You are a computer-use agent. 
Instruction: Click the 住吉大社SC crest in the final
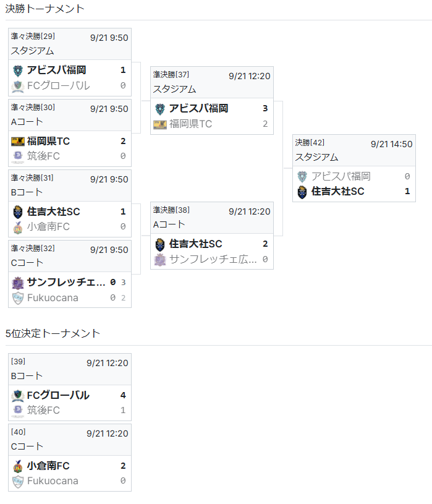click(x=302, y=192)
